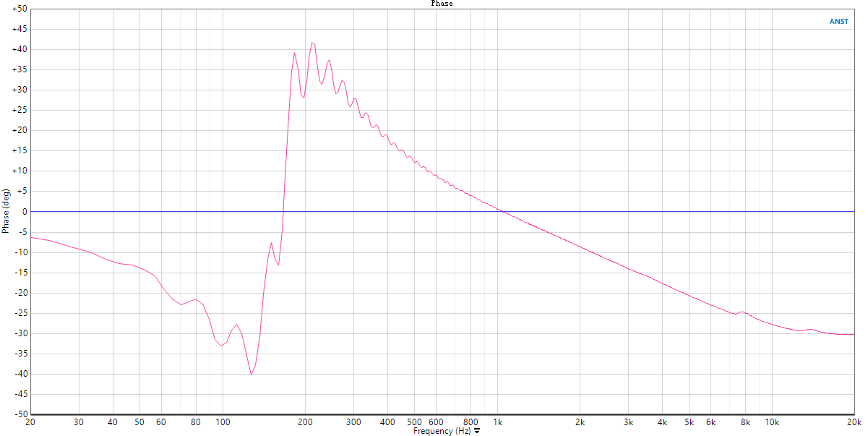This screenshot has width=868, height=436.
Task: Click the +40 phase axis tick label
Action: pyautogui.click(x=20, y=49)
